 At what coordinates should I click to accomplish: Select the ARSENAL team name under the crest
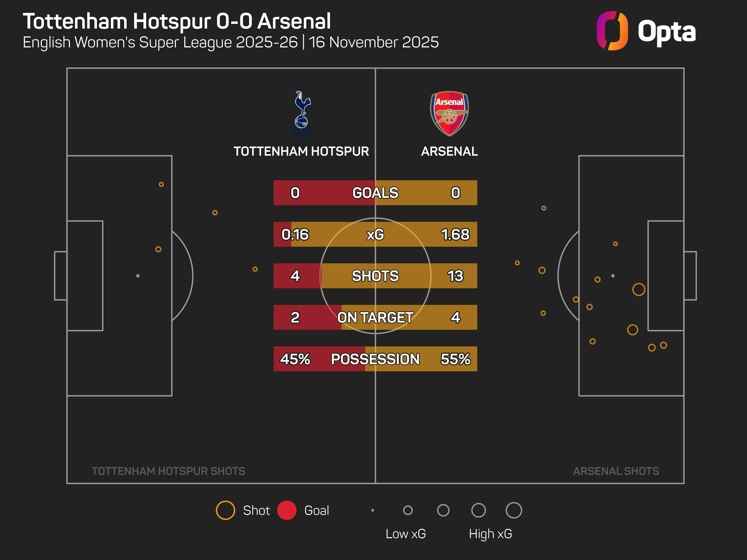[449, 151]
